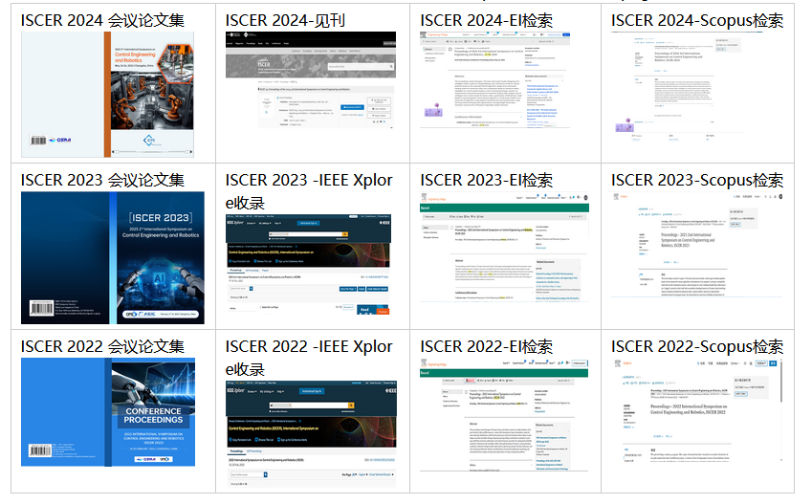Open the ISCER 2023 proceedings cover image
This screenshot has height=504, width=812.
(112, 258)
